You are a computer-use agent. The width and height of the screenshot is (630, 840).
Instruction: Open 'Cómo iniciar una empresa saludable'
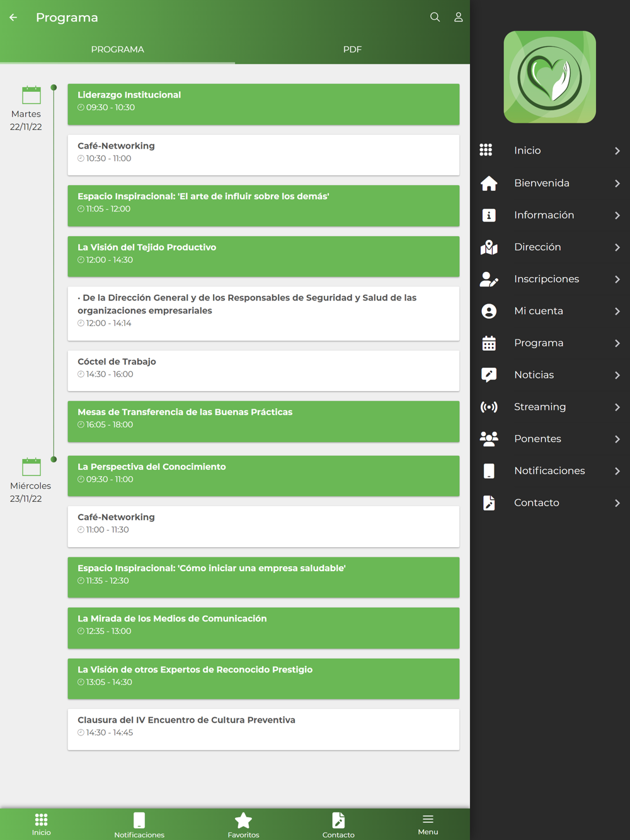pyautogui.click(x=263, y=577)
